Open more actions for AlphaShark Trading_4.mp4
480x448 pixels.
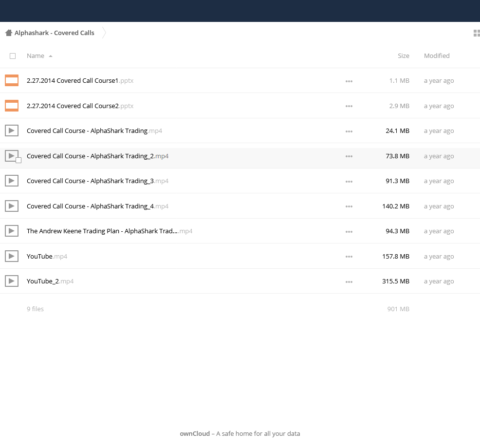pyautogui.click(x=349, y=206)
